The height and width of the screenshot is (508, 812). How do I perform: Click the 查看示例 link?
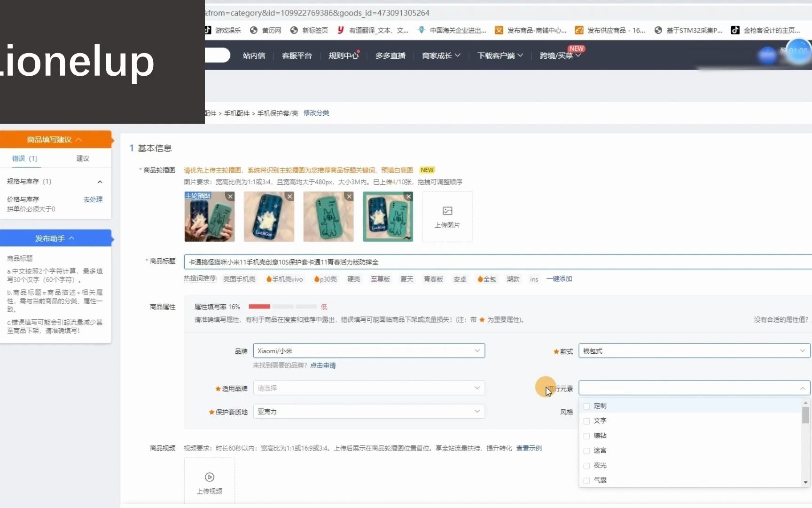[529, 448]
